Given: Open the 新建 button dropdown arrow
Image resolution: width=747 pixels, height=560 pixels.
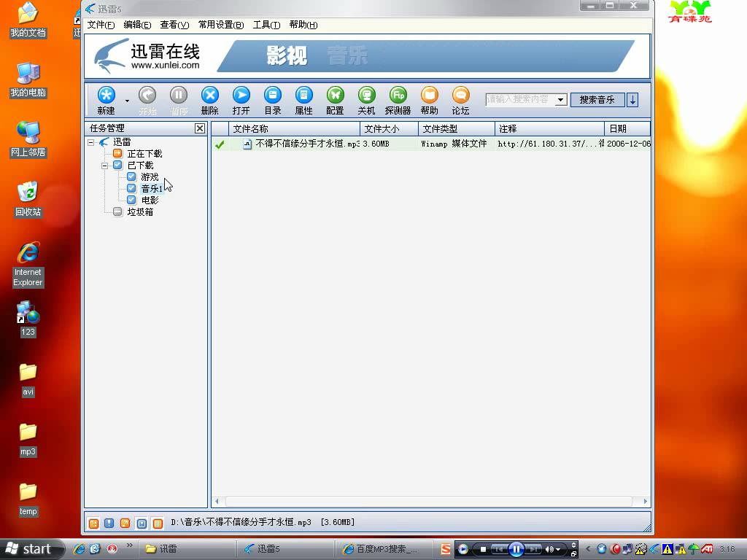Looking at the screenshot, I should [x=127, y=101].
